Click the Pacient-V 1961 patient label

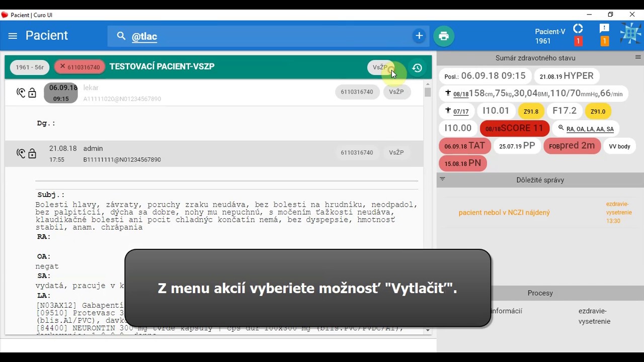click(550, 36)
